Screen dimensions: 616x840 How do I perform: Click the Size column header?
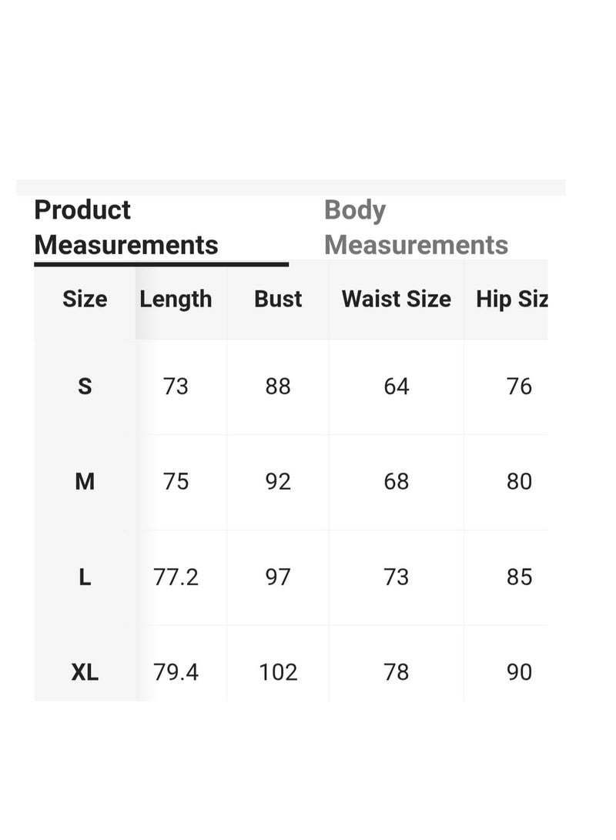click(x=85, y=299)
